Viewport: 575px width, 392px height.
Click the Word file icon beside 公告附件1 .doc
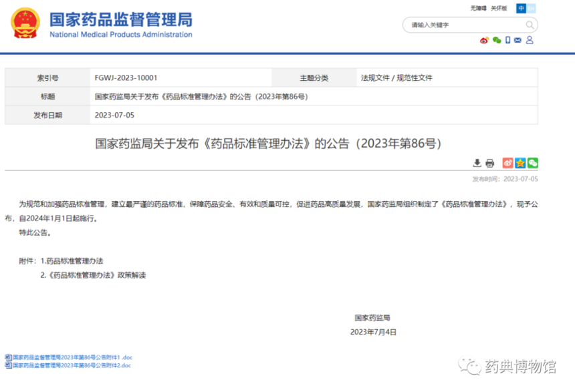click(x=8, y=357)
